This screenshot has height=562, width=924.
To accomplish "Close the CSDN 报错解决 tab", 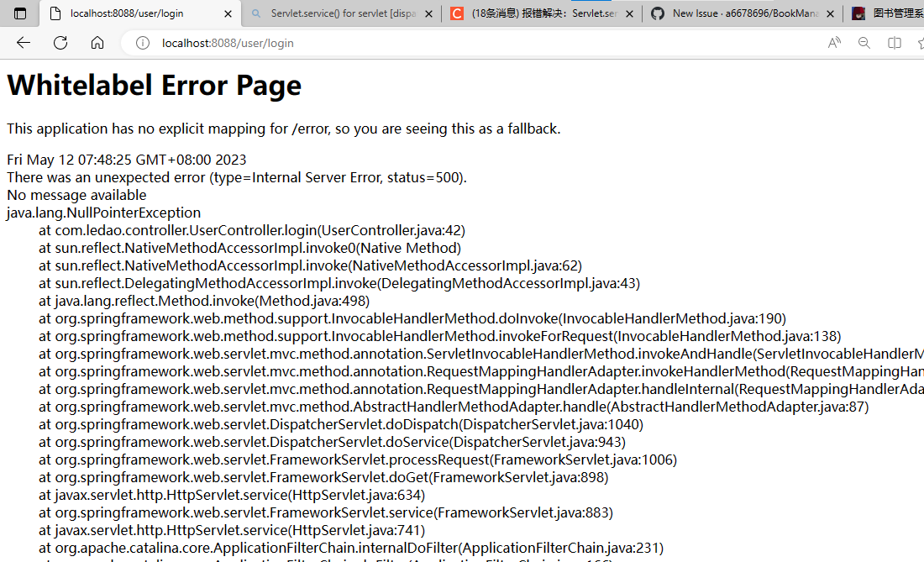I will point(629,13).
